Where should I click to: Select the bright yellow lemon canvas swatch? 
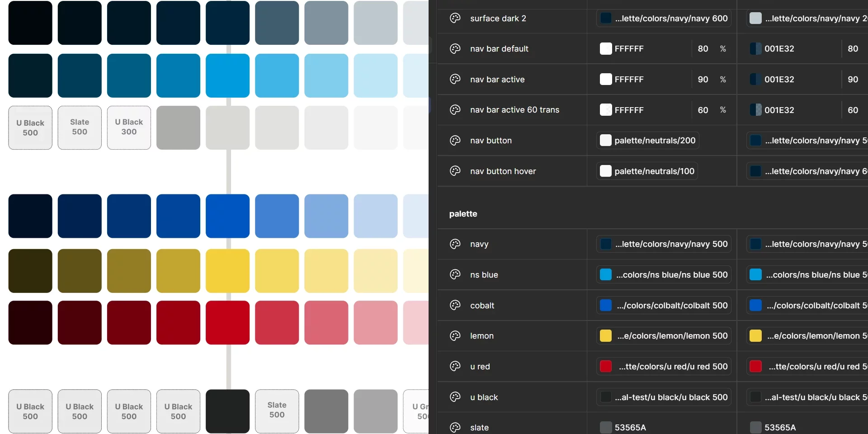click(x=227, y=271)
